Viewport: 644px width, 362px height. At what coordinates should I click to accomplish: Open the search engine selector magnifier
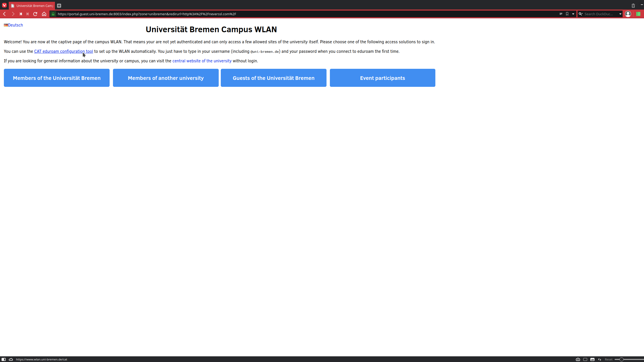pyautogui.click(x=581, y=14)
